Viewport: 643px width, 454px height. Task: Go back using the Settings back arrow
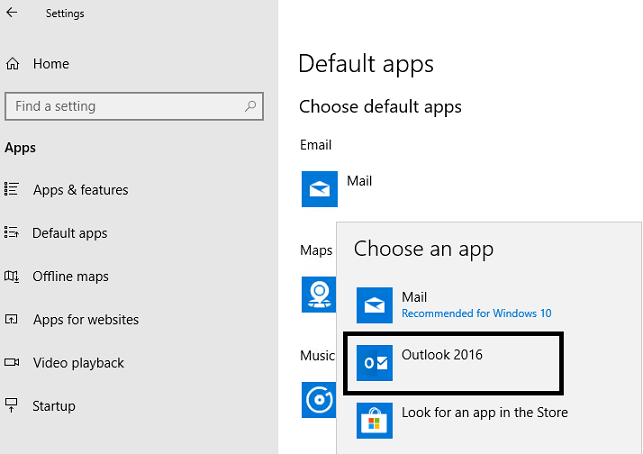pyautogui.click(x=11, y=13)
